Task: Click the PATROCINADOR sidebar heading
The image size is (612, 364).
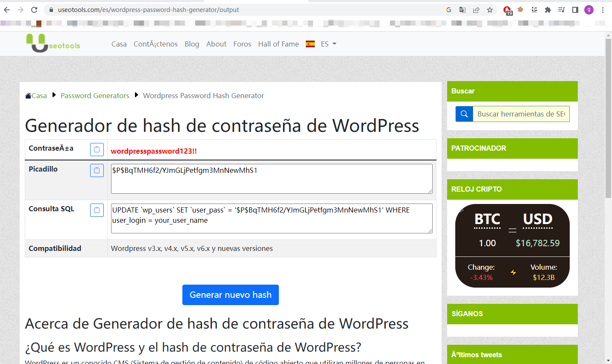Action: pyautogui.click(x=479, y=148)
